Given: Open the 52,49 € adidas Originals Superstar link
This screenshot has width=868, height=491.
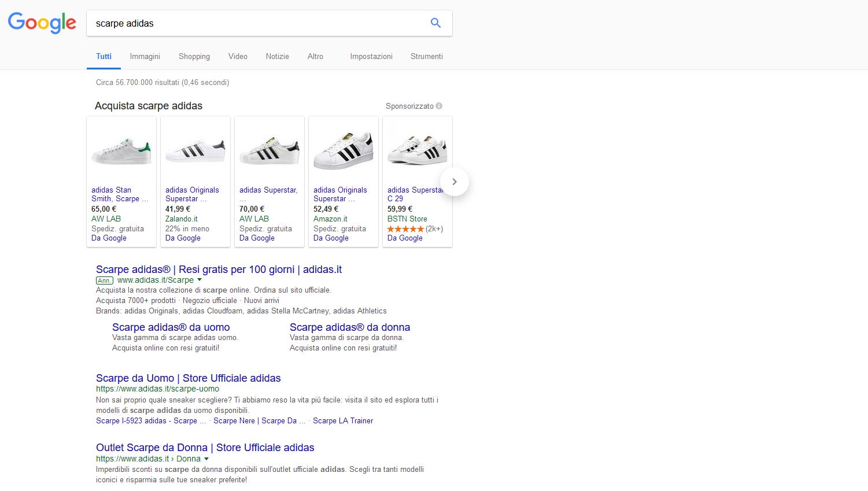Looking at the screenshot, I should click(340, 194).
